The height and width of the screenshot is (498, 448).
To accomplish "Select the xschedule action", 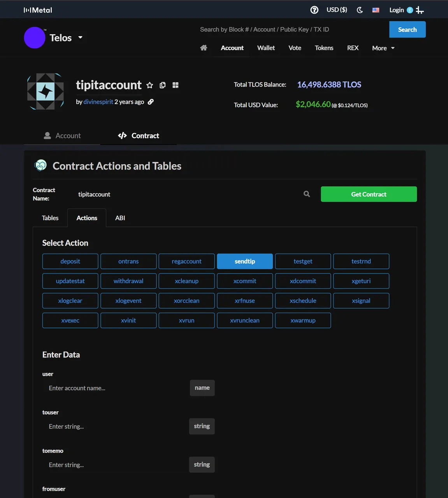I will 303,301.
